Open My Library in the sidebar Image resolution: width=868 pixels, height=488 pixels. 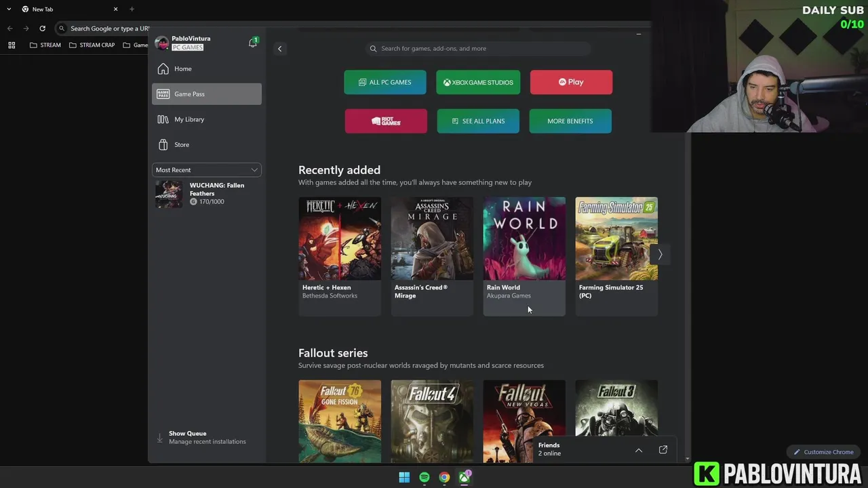coord(207,119)
